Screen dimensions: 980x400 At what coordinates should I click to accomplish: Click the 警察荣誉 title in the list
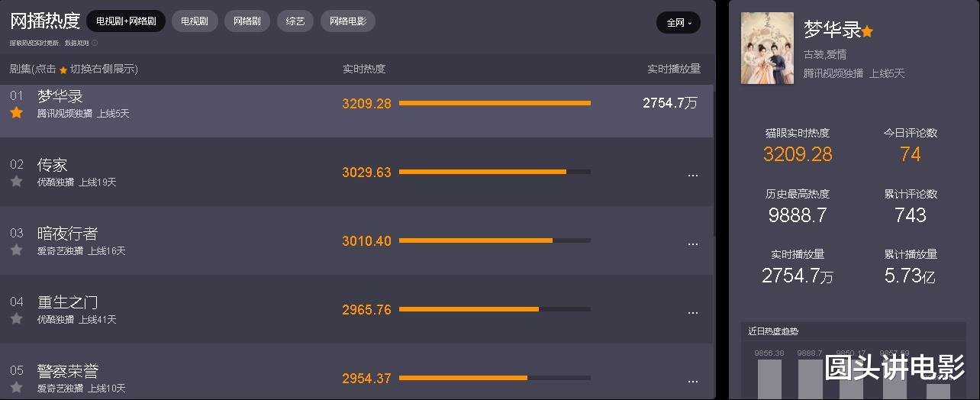click(x=68, y=371)
